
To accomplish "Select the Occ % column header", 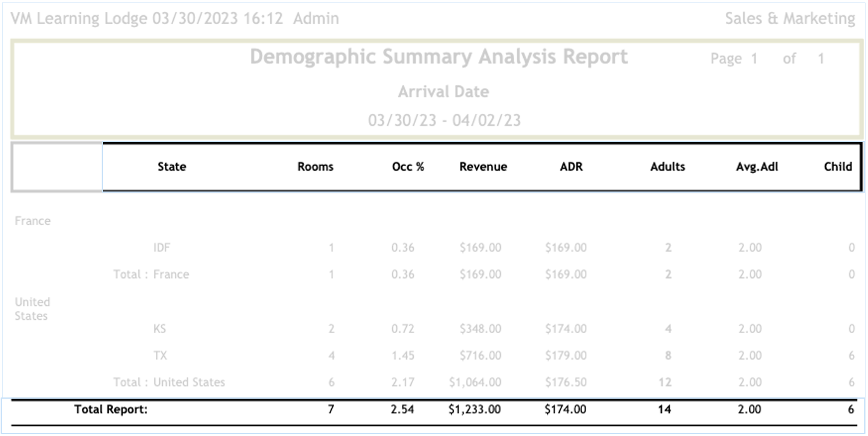I will tap(407, 167).
